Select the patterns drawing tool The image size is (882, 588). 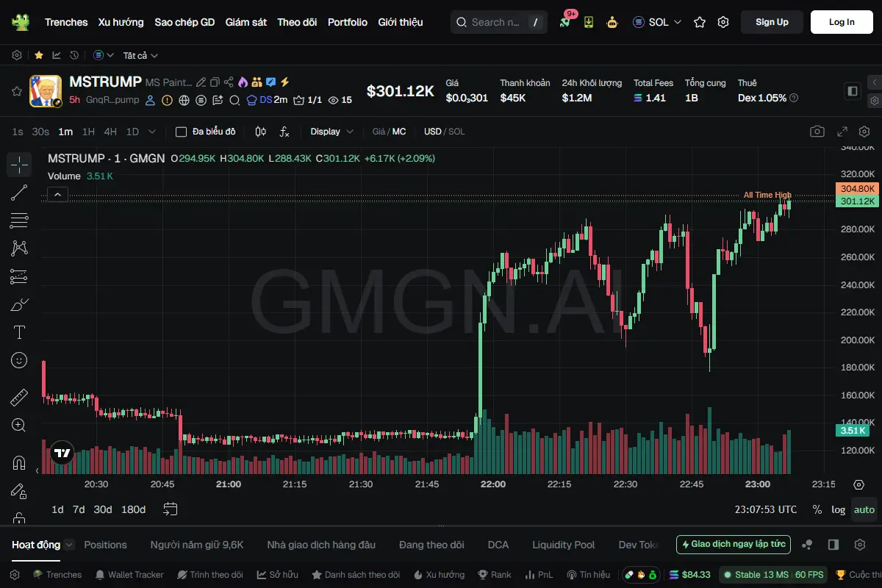pyautogui.click(x=19, y=248)
